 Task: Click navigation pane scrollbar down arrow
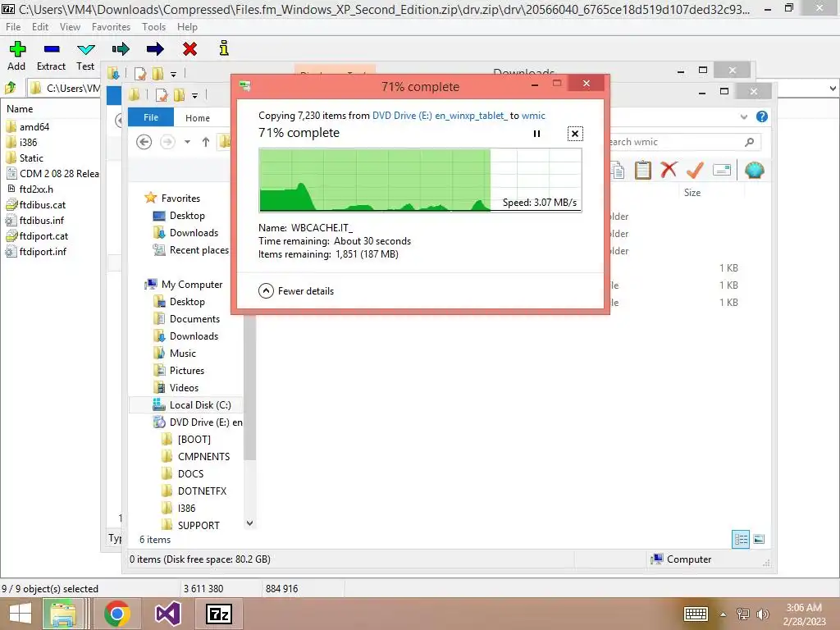(x=249, y=523)
